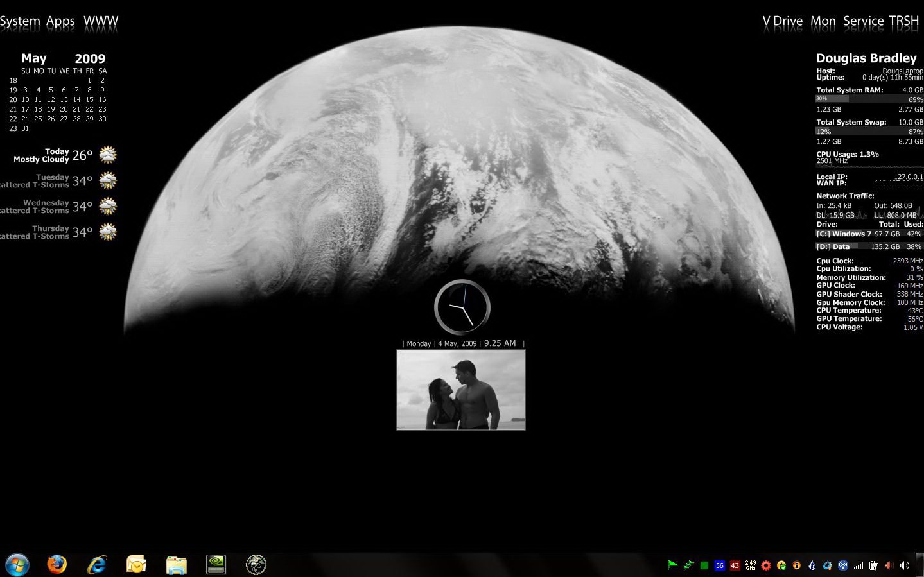The width and height of the screenshot is (924, 577).
Task: Click Wednesday's T-Storms weather icon
Action: point(108,206)
